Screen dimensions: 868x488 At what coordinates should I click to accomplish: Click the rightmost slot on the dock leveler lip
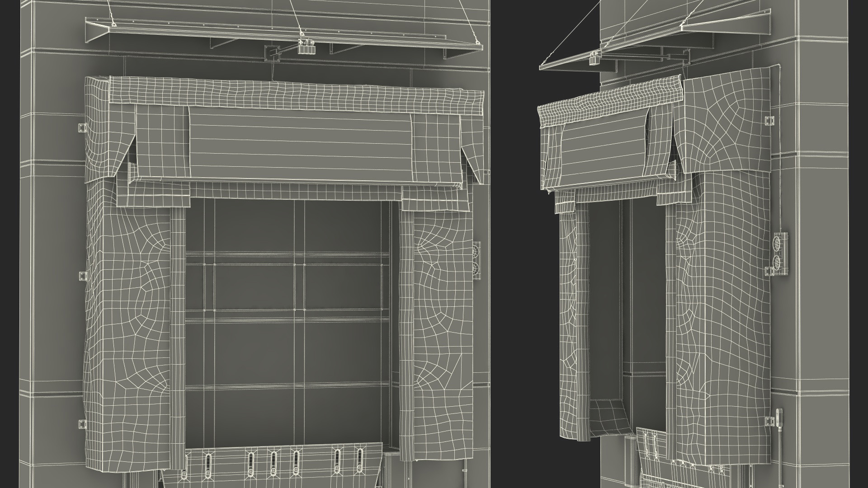point(360,457)
